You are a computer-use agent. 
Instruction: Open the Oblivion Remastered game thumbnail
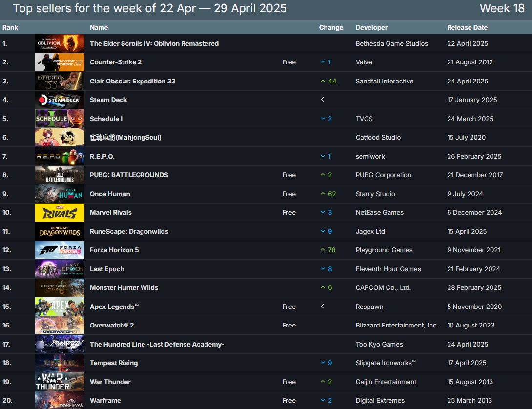pyautogui.click(x=60, y=43)
